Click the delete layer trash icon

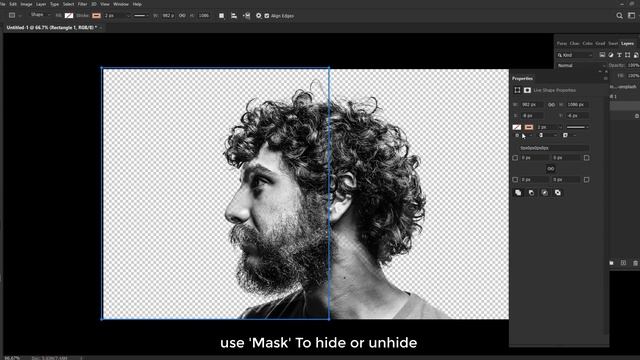(636, 263)
